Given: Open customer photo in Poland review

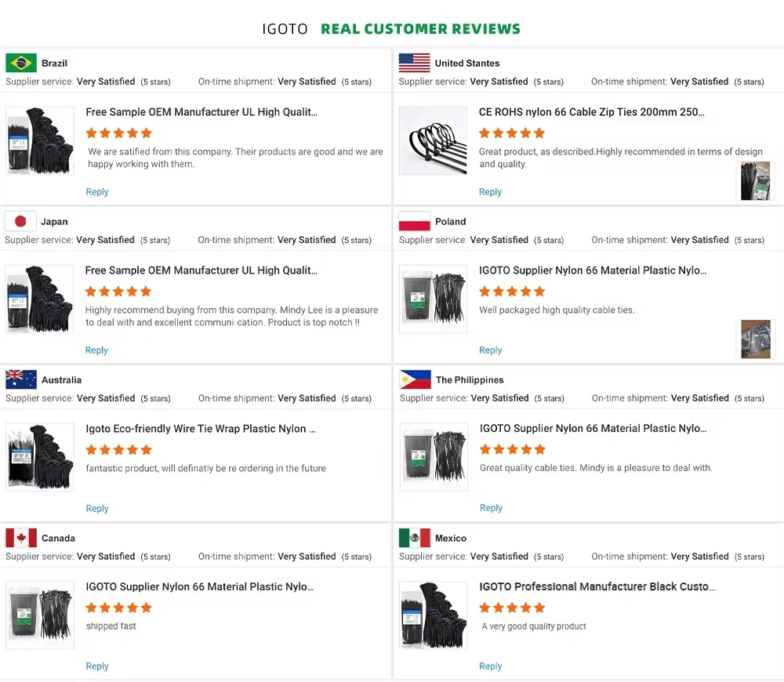Looking at the screenshot, I should click(756, 339).
